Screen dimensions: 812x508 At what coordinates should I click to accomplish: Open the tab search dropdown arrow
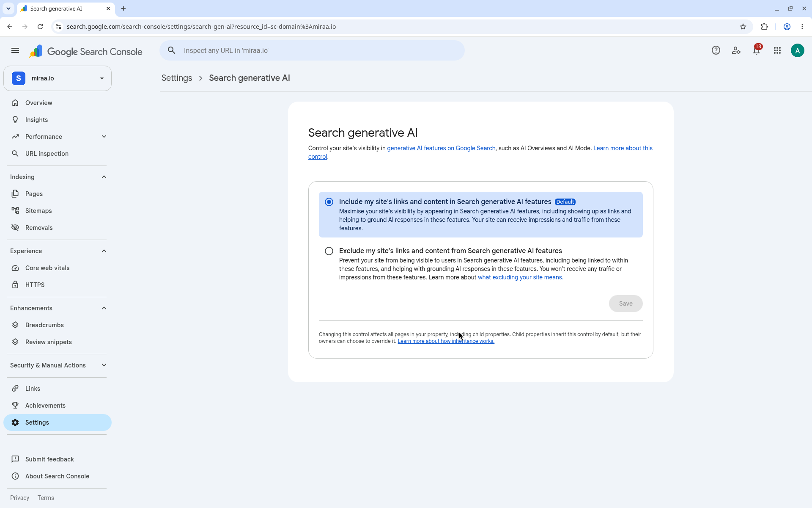click(8, 8)
